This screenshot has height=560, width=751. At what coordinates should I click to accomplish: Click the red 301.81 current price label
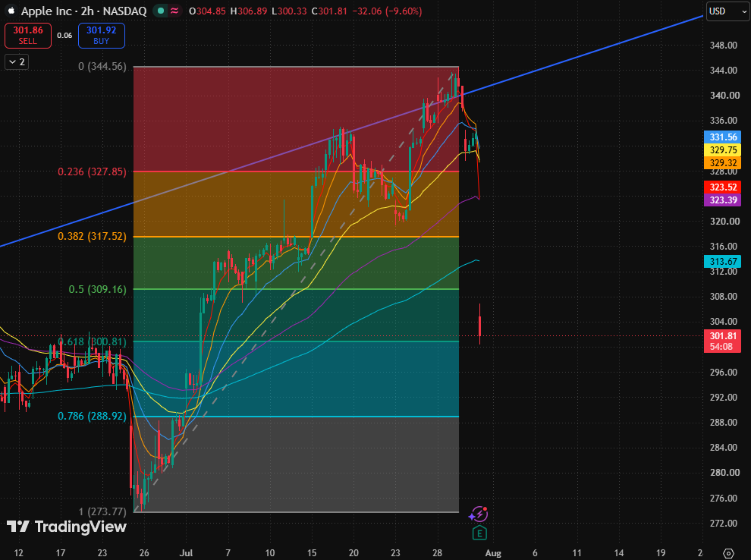click(x=722, y=341)
